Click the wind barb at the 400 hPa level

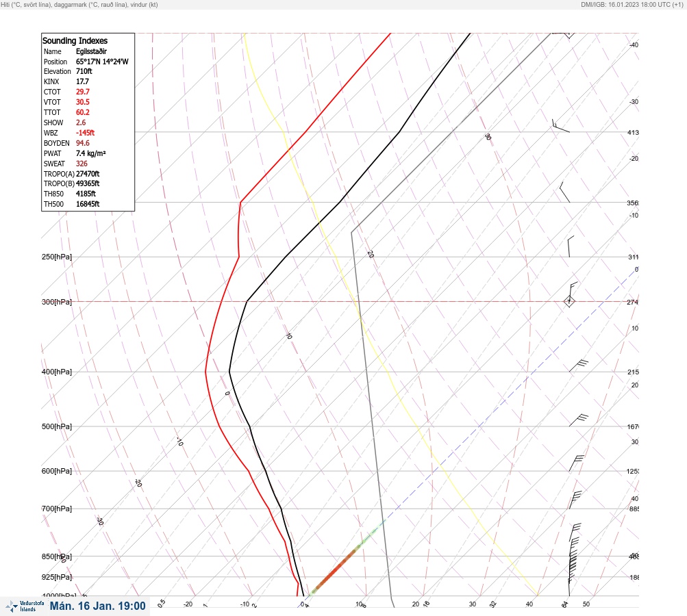pos(578,365)
